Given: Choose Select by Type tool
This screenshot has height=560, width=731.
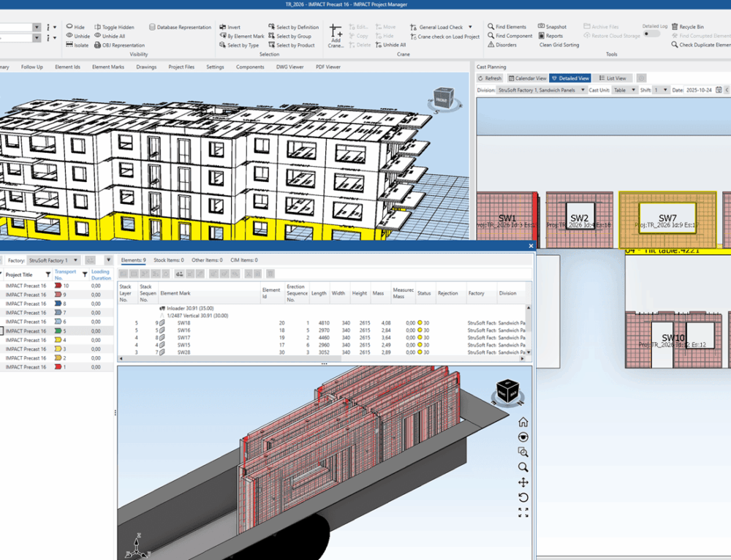Looking at the screenshot, I should pyautogui.click(x=239, y=45).
